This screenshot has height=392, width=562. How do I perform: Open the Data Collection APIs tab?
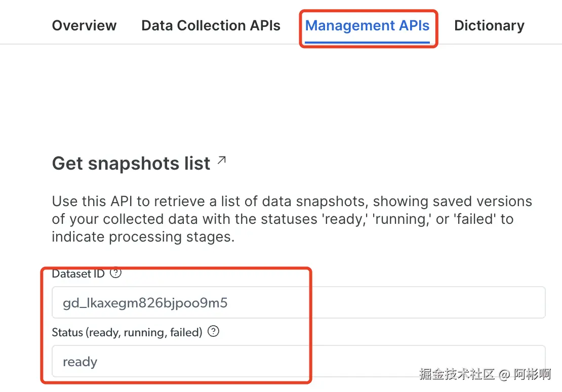coord(211,26)
